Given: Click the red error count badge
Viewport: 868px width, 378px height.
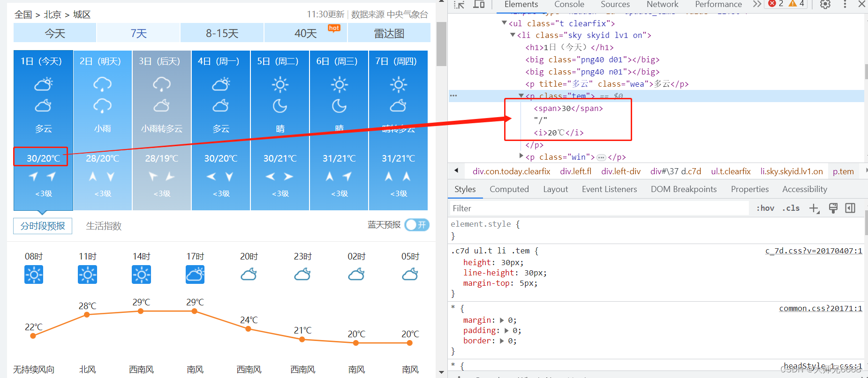Looking at the screenshot, I should point(776,4).
